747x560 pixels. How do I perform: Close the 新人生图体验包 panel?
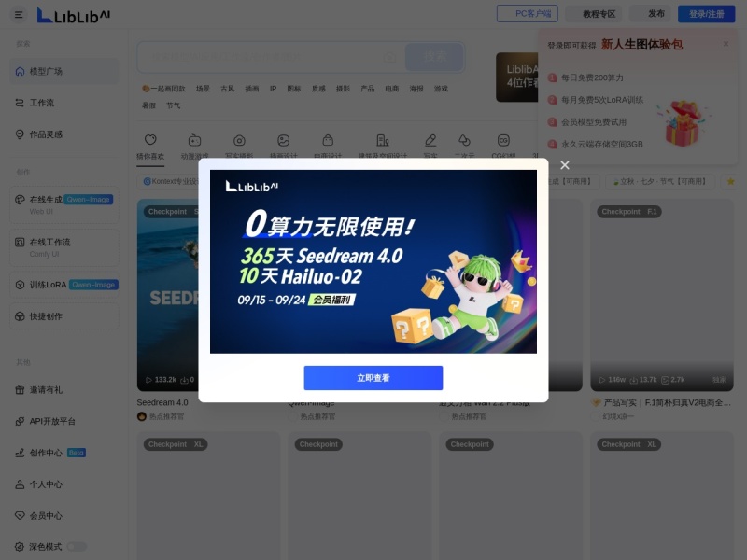pos(726,44)
